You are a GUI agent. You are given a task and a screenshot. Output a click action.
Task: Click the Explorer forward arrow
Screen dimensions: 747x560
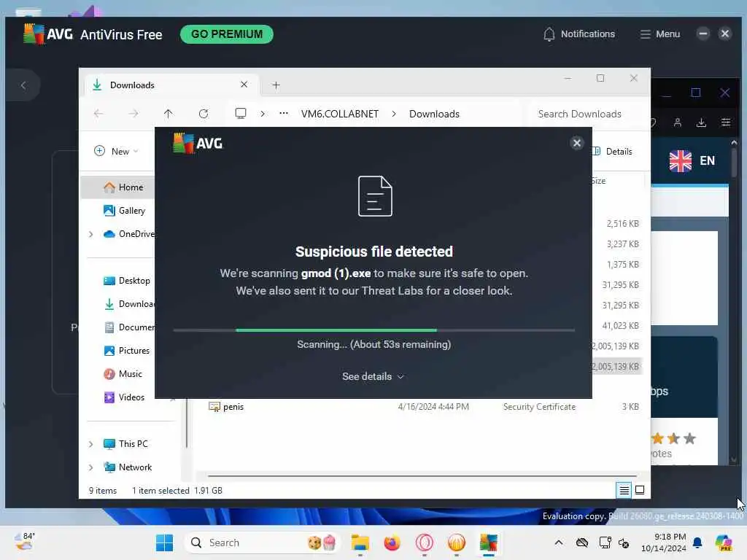click(133, 113)
